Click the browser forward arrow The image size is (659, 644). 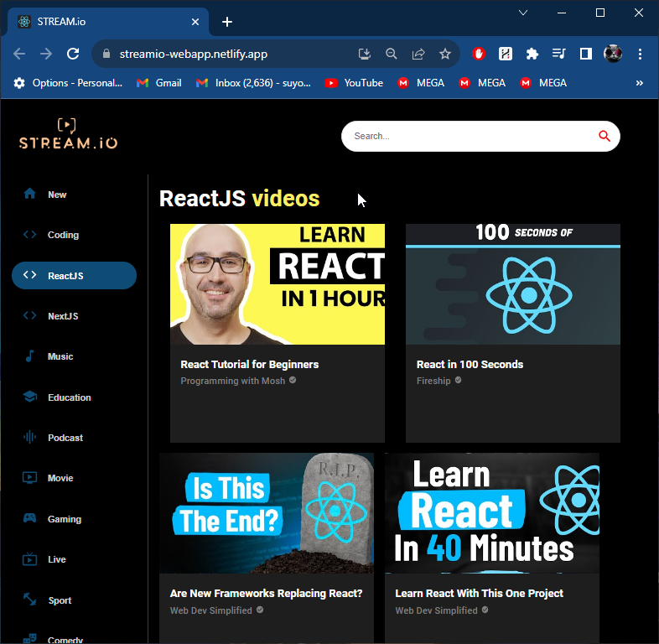tap(46, 54)
